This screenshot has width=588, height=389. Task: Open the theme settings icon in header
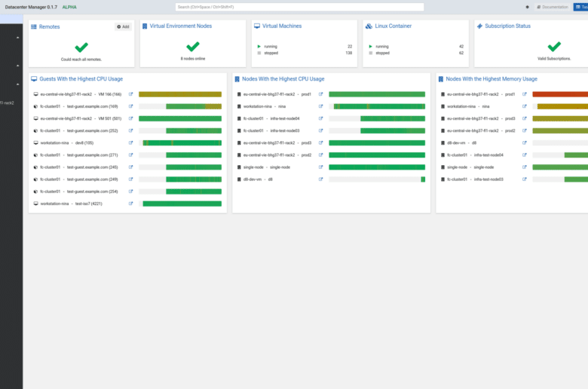point(527,7)
